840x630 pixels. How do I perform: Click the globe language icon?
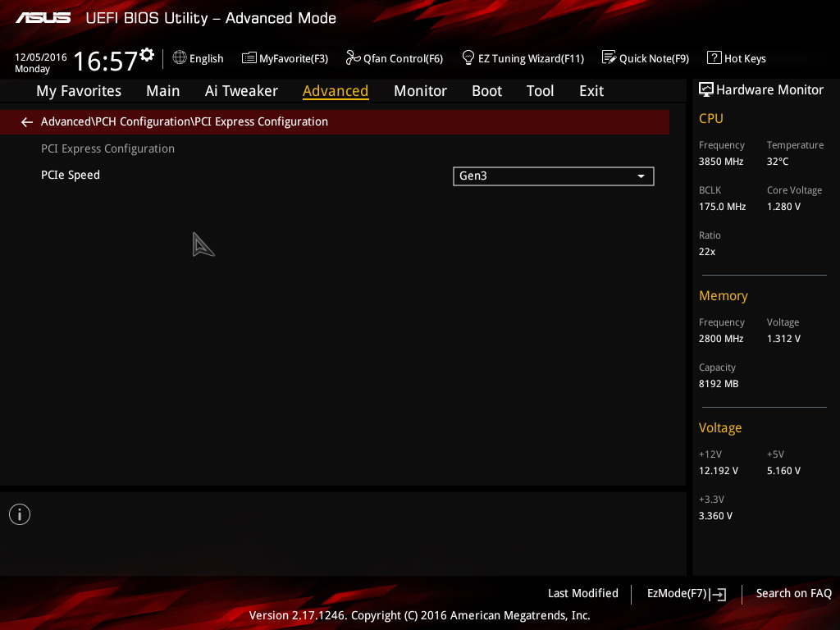point(180,57)
